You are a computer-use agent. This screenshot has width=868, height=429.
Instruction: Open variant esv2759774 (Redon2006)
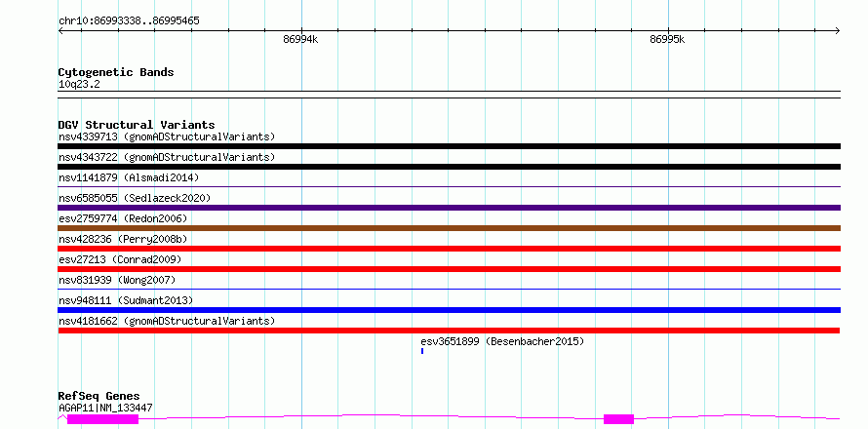(123, 218)
